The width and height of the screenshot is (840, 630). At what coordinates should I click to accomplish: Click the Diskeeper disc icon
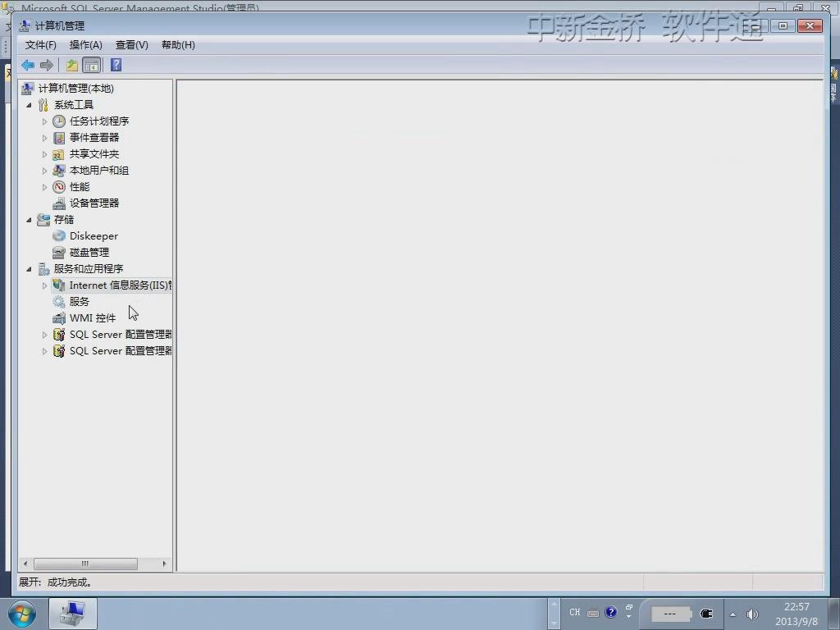(59, 236)
